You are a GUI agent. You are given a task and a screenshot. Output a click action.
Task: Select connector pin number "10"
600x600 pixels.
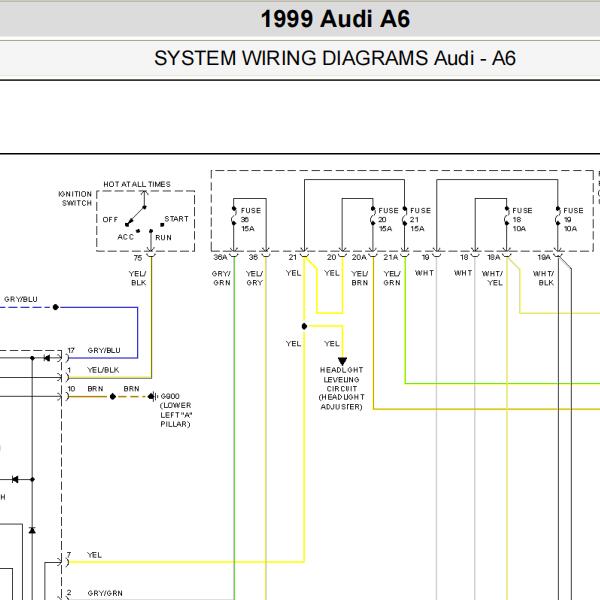(x=71, y=389)
